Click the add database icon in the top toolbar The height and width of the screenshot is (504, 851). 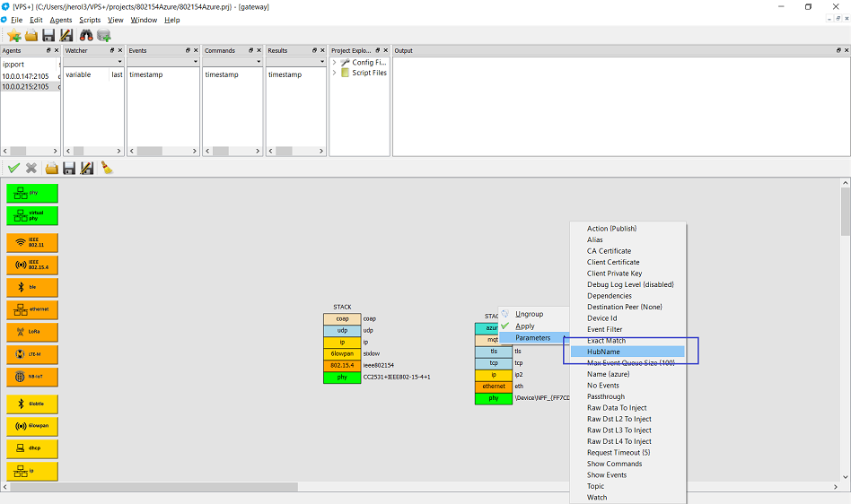click(104, 35)
